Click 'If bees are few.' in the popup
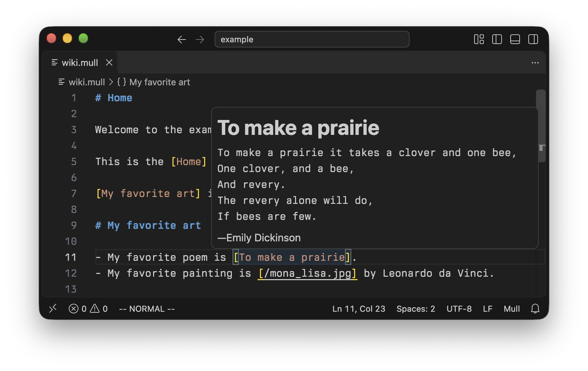Viewport: 588px width, 371px height. point(267,216)
